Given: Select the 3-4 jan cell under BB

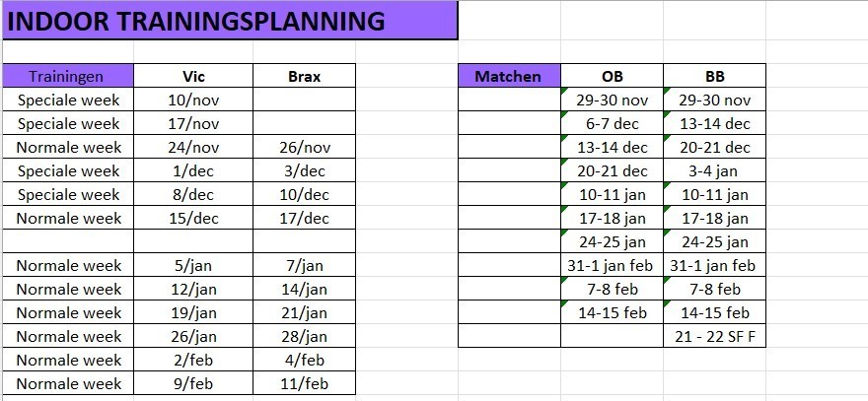Looking at the screenshot, I should tap(715, 170).
